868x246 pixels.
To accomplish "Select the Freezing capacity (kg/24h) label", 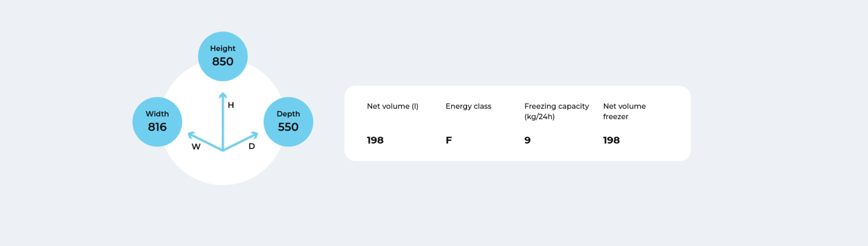I will pos(556,111).
